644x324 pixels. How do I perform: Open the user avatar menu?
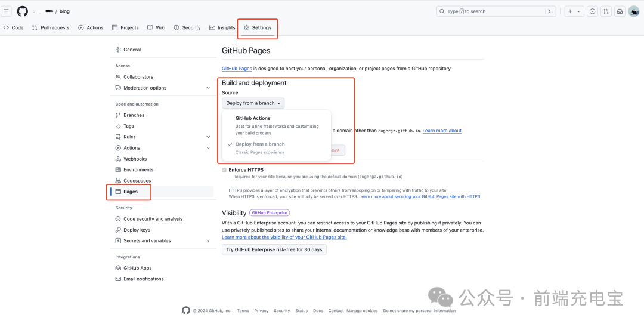(x=634, y=11)
